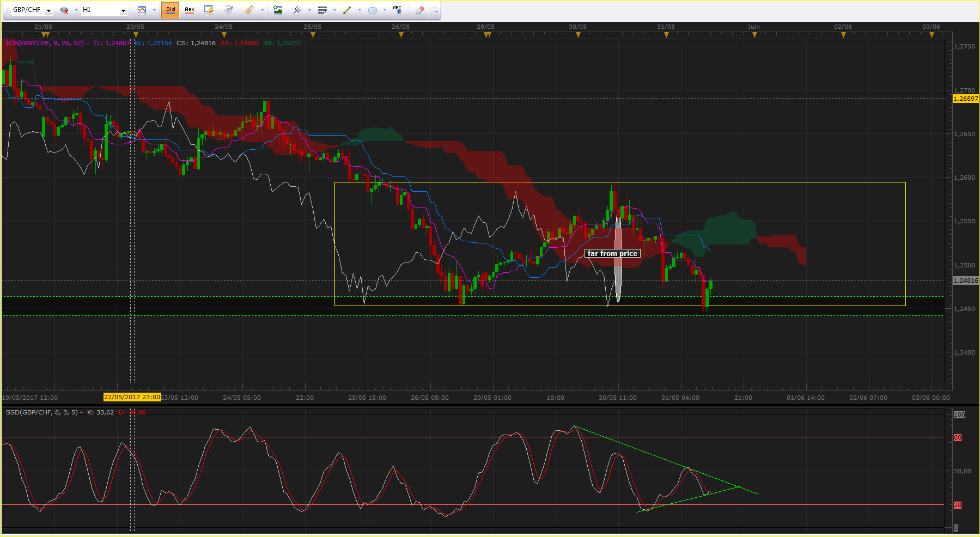Click the event marker under 21/05 date
Screen dimensions: 980x537
[x=45, y=35]
